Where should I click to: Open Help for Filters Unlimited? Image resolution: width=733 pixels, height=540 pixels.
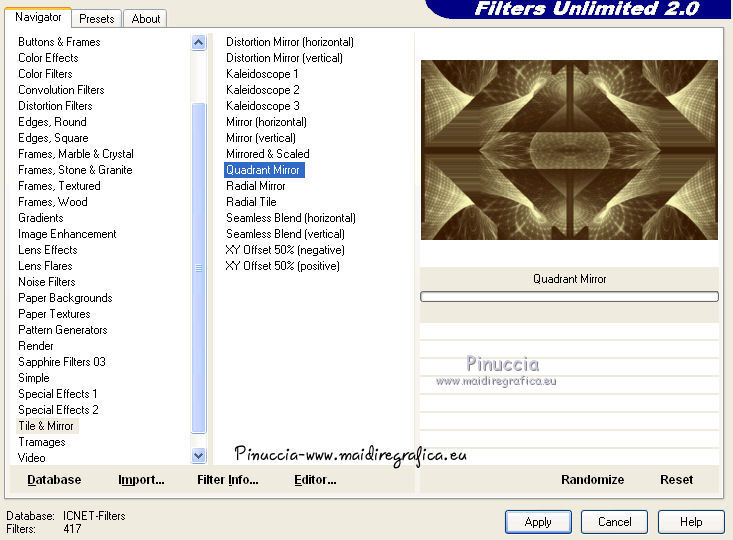coord(691,522)
